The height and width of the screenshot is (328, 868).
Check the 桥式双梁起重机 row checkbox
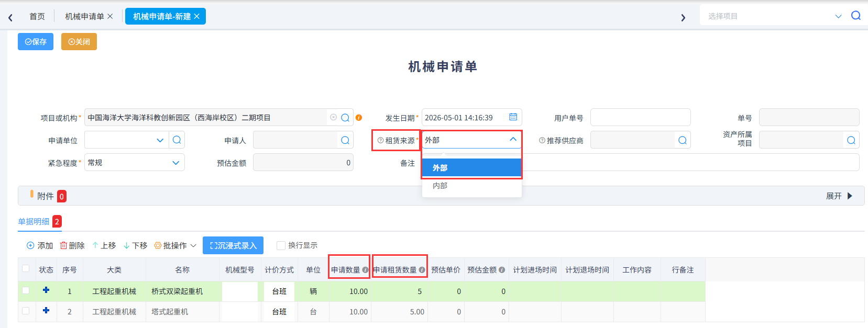click(x=26, y=290)
